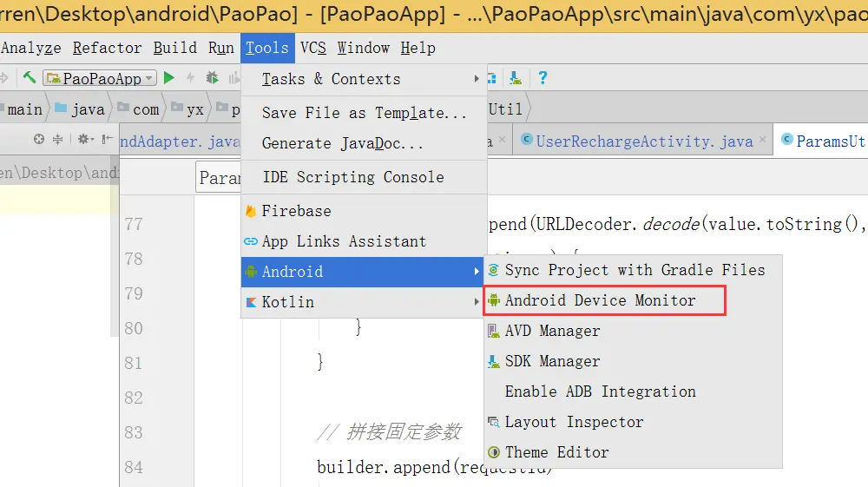This screenshot has height=487, width=868.
Task: Open the Analyze menu
Action: [x=30, y=48]
